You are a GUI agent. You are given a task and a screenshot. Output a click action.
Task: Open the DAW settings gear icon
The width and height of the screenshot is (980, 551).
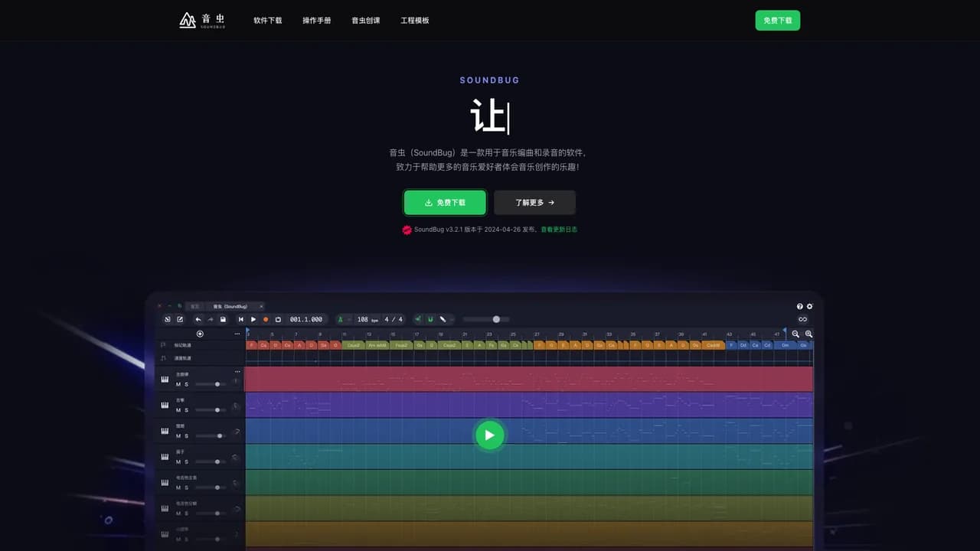(x=809, y=306)
